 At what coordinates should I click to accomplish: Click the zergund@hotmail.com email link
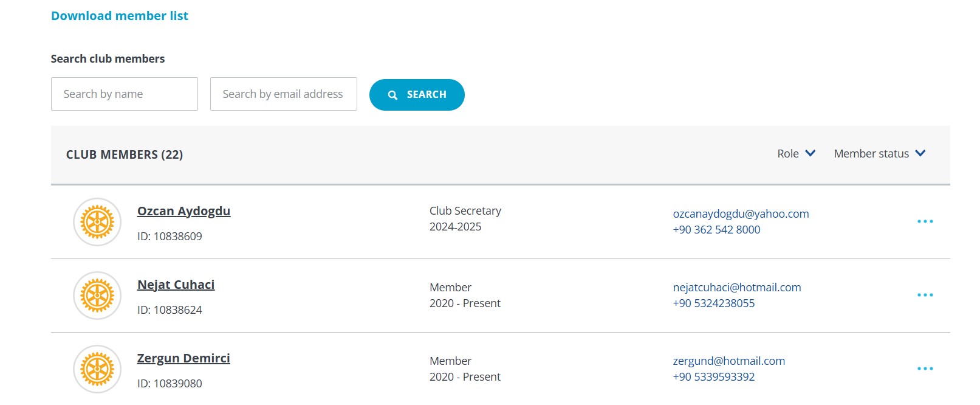tap(729, 361)
